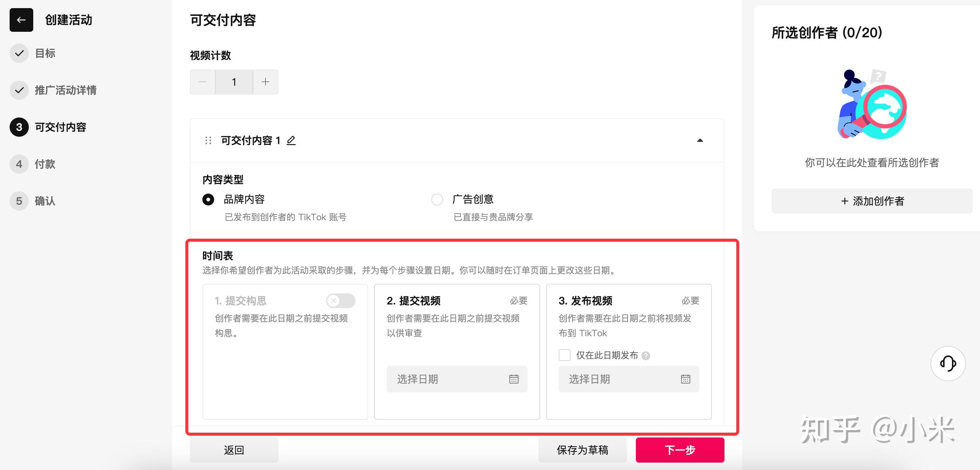Click 保存为草稿 to save a draft
Screen dimensions: 980x470
click(582, 449)
